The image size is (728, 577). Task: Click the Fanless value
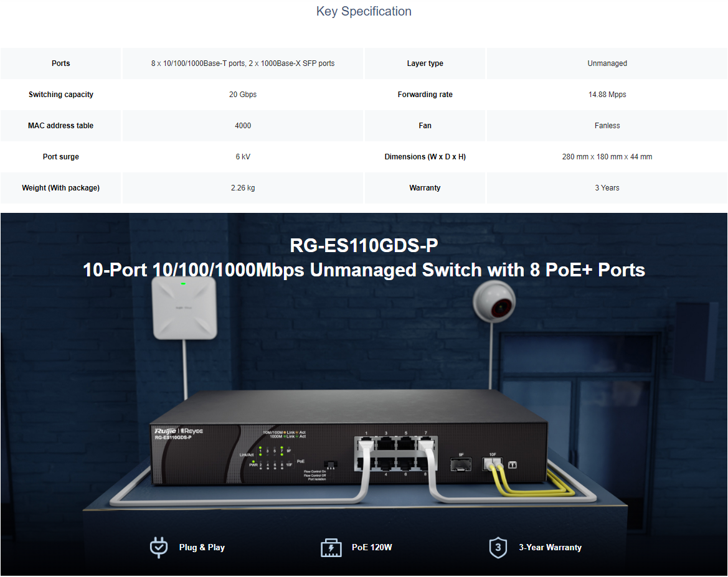click(x=607, y=125)
